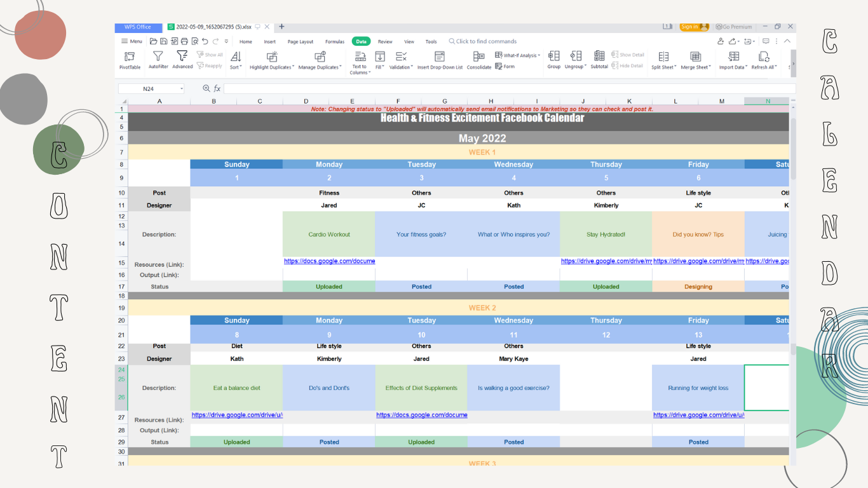Open Monday Week 1 docs.google.com resource link
The width and height of the screenshot is (868, 488).
[x=329, y=261]
